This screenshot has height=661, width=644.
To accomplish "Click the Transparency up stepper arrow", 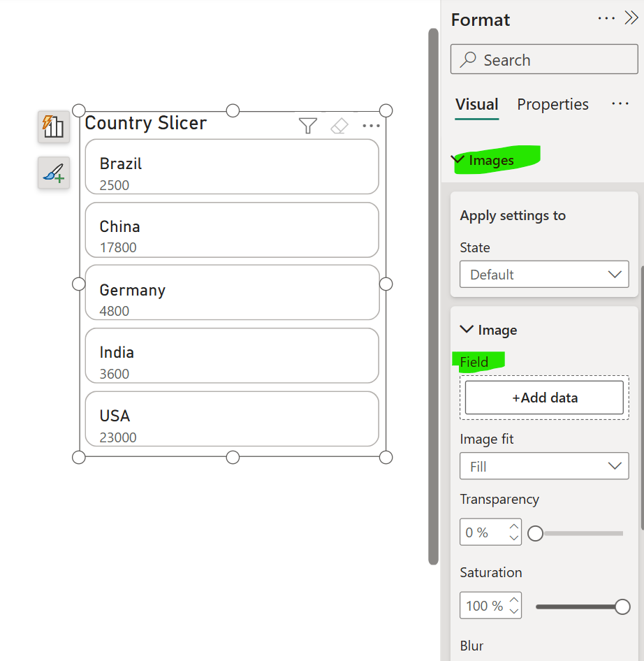I will (514, 527).
